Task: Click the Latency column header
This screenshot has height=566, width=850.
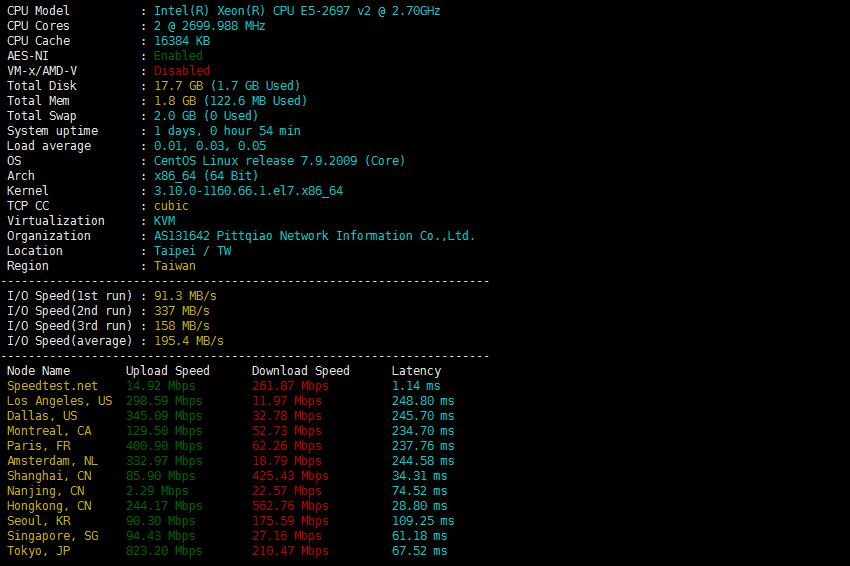Action: (x=416, y=371)
